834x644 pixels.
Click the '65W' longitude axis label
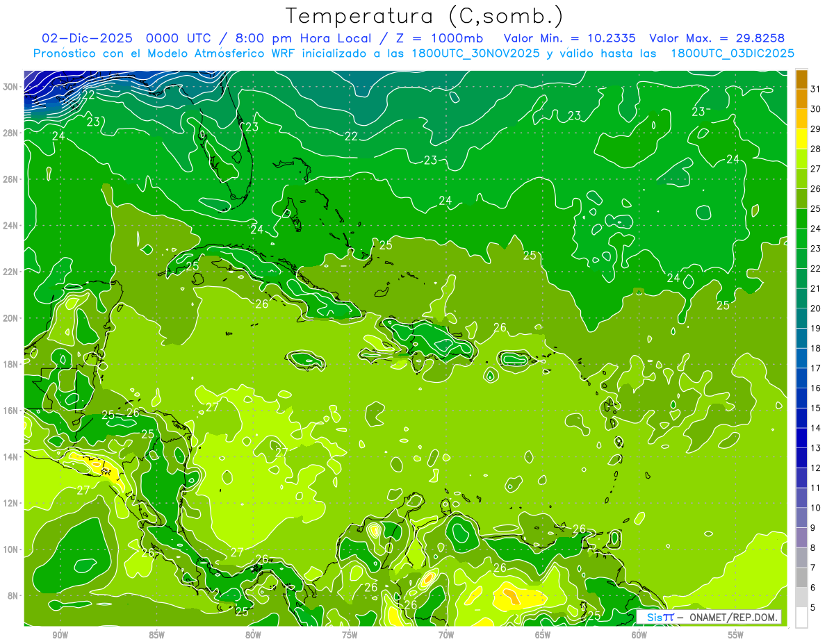[x=543, y=636]
